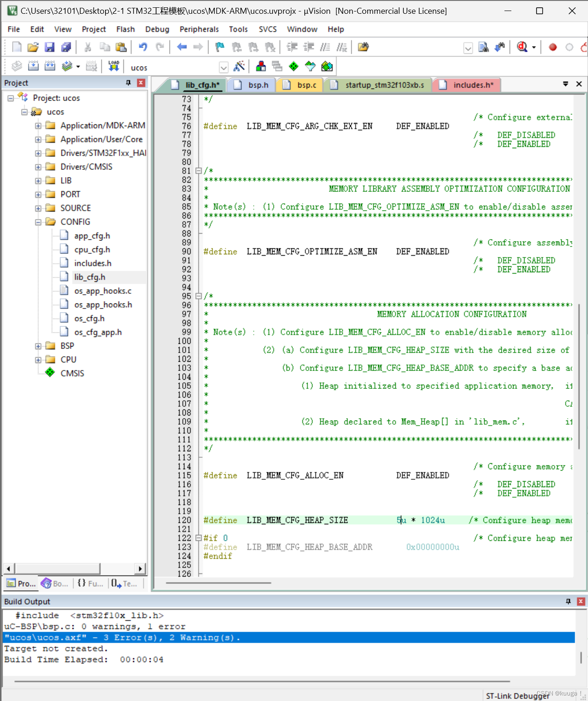Open the Debug menu
This screenshot has width=588, height=701.
tap(157, 29)
